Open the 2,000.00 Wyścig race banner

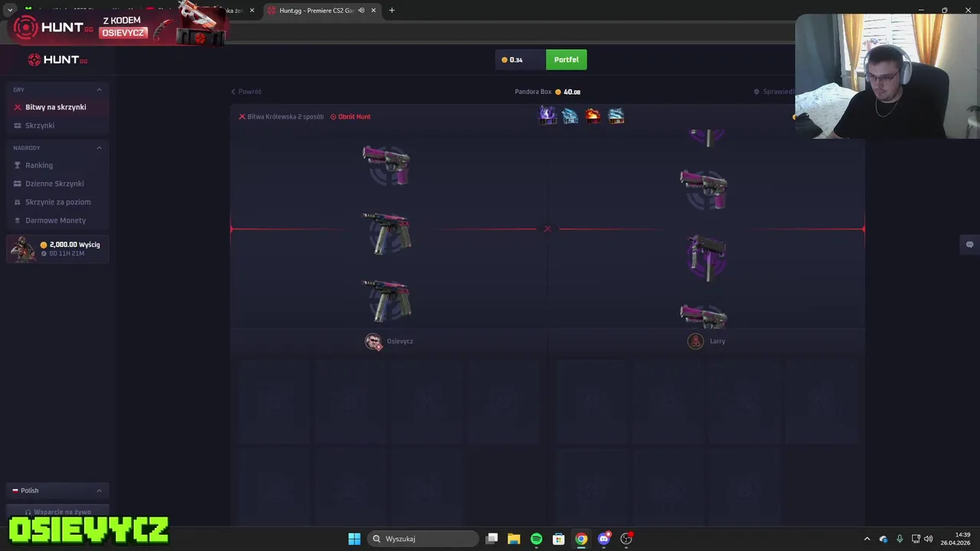[x=57, y=249]
